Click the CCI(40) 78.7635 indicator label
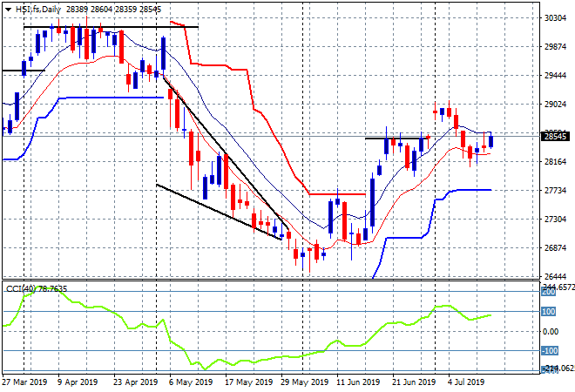Screen dimensions: 575x392 (37, 289)
